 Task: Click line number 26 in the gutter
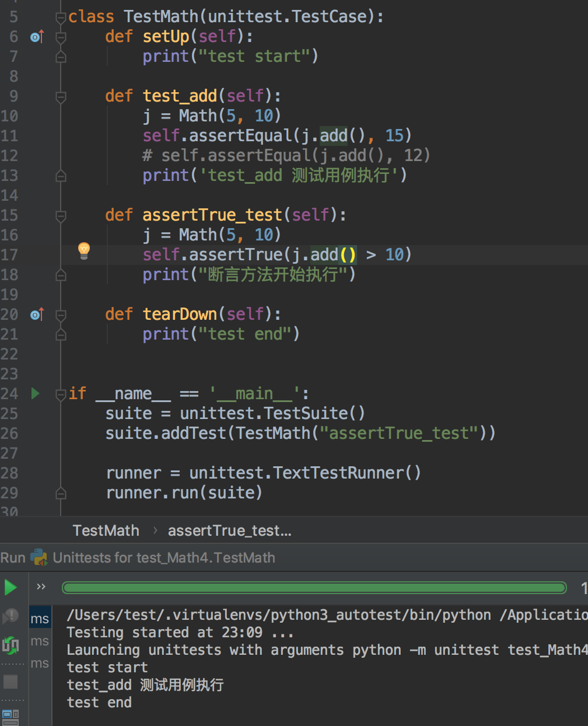(x=9, y=434)
